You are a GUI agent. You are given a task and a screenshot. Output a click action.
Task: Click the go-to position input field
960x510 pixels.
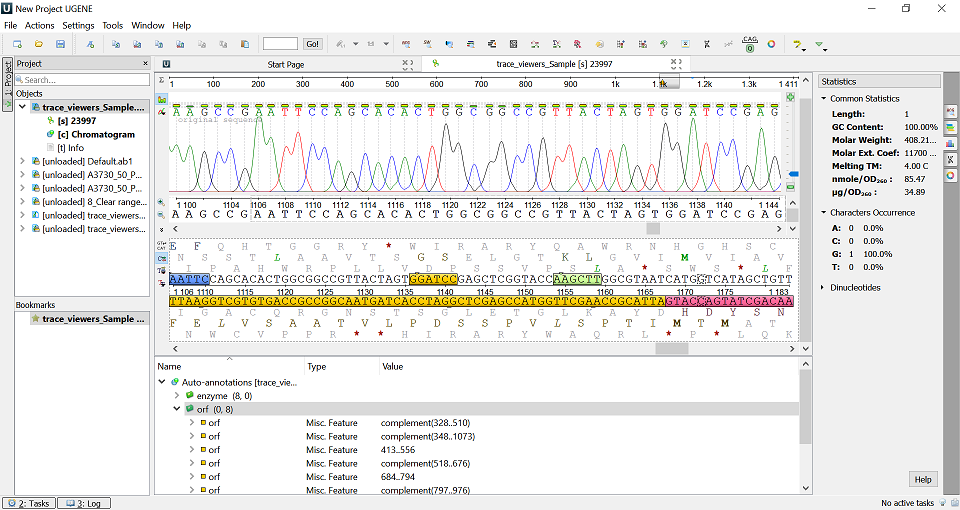pos(280,44)
